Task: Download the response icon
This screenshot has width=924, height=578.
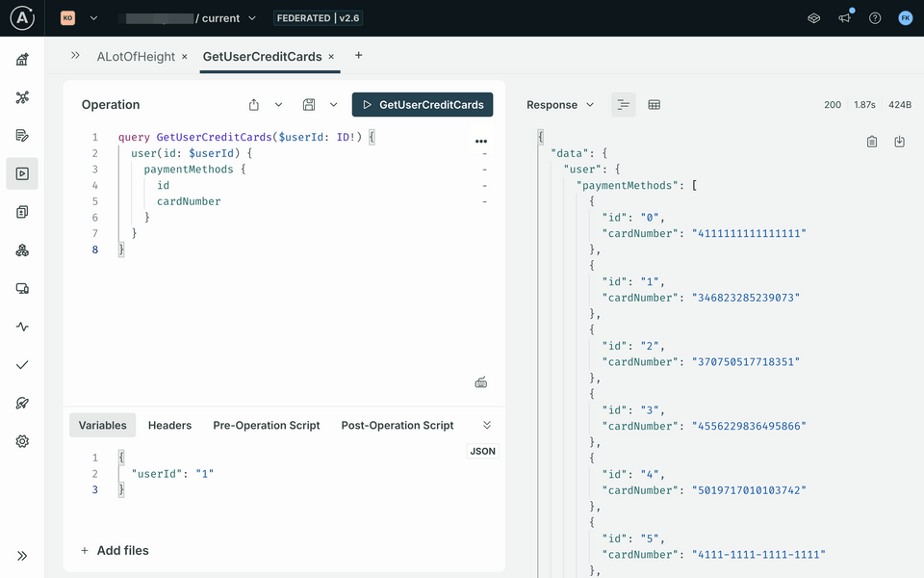Action: [x=899, y=142]
